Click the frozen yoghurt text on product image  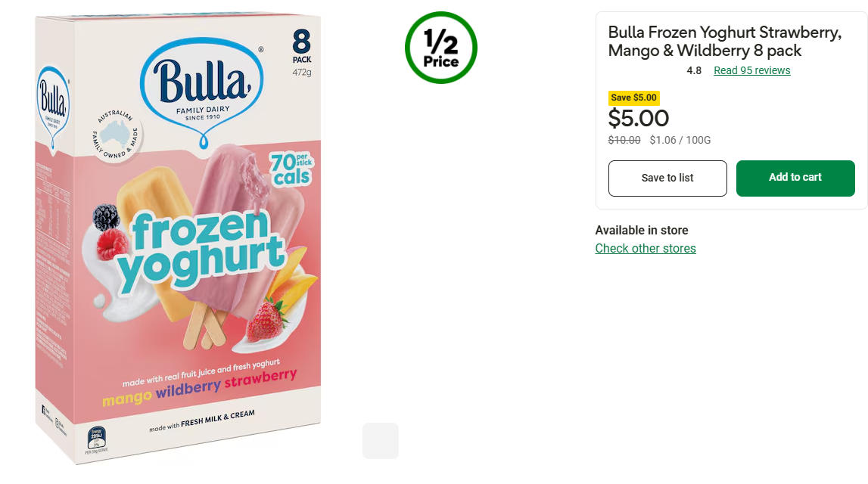[202, 249]
